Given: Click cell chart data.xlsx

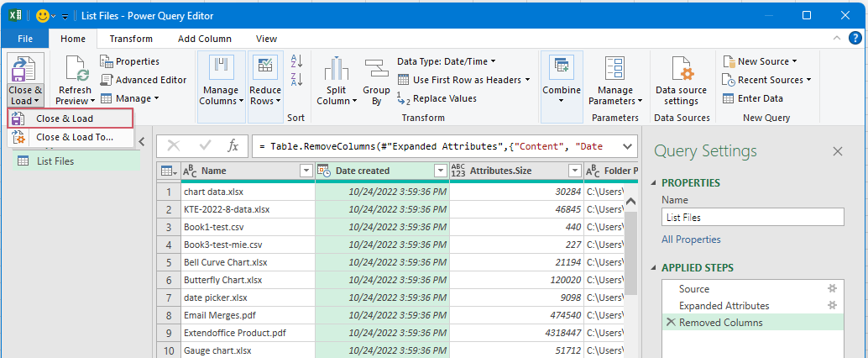Looking at the screenshot, I should [248, 192].
